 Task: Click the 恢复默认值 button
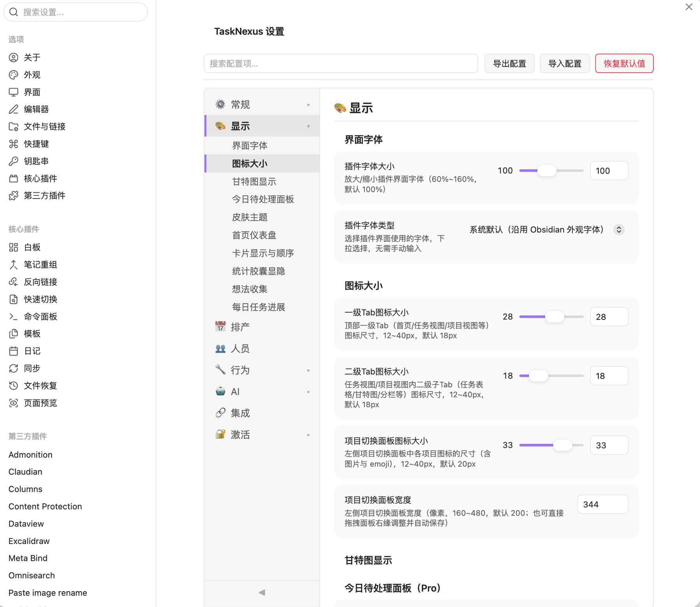click(624, 63)
